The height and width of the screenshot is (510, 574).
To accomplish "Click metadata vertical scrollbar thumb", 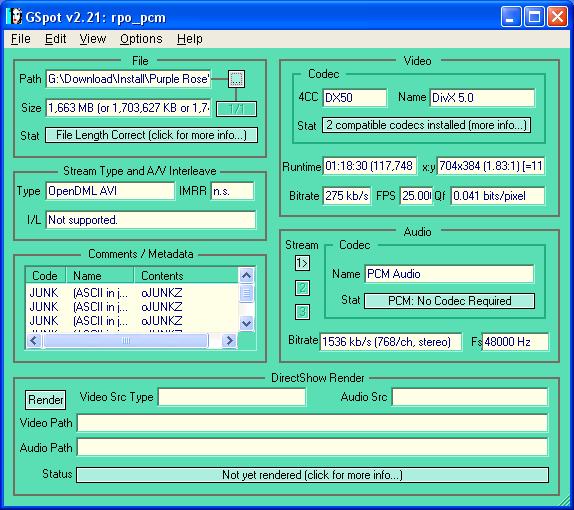I will click(x=246, y=293).
